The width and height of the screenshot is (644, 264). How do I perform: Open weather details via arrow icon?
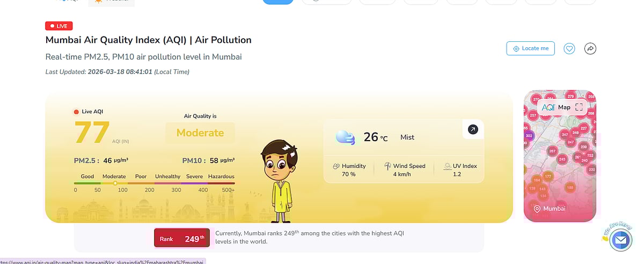[x=473, y=129]
